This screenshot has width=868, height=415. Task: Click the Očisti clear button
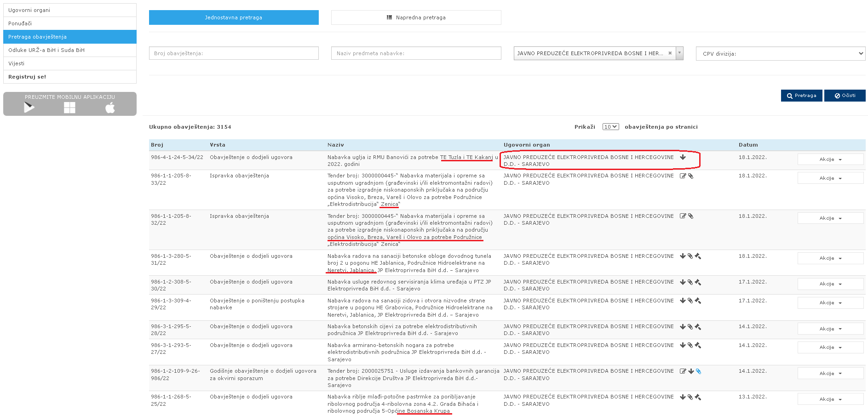(845, 96)
